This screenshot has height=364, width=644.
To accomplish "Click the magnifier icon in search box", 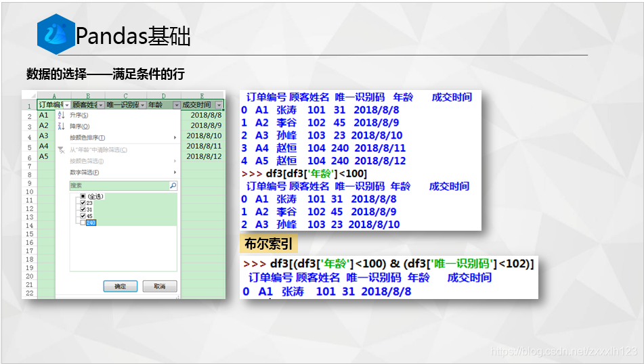I will click(173, 185).
